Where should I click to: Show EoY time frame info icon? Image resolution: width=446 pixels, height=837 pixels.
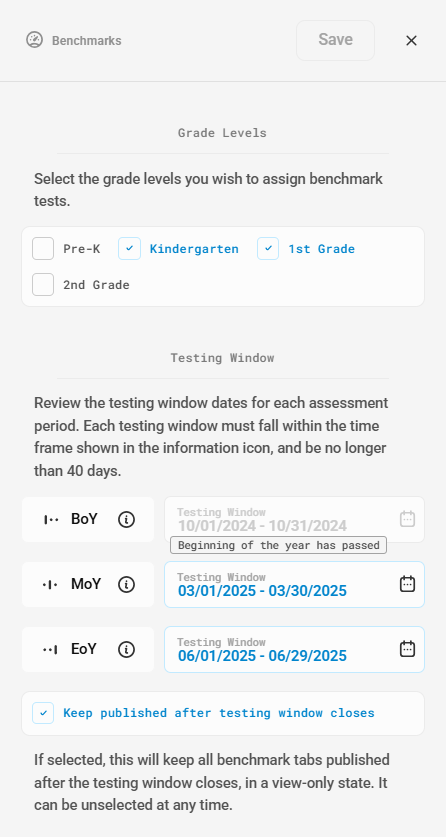pyautogui.click(x=126, y=650)
